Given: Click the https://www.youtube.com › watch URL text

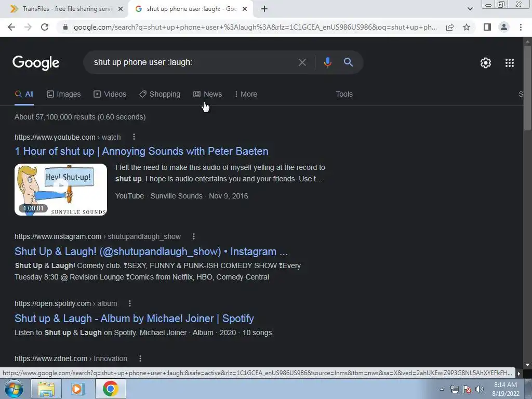Looking at the screenshot, I should tap(68, 137).
